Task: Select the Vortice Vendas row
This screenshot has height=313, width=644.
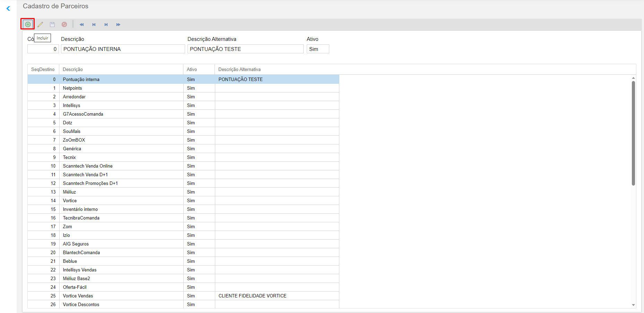Action: (183, 296)
